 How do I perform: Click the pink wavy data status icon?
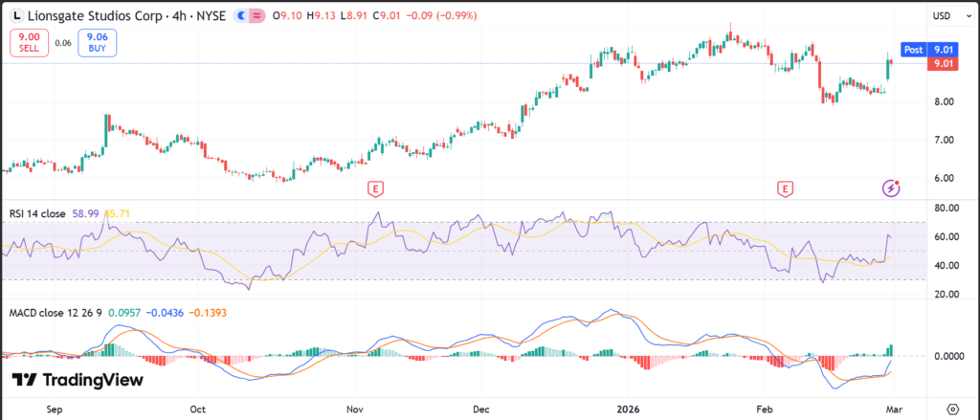click(x=256, y=16)
